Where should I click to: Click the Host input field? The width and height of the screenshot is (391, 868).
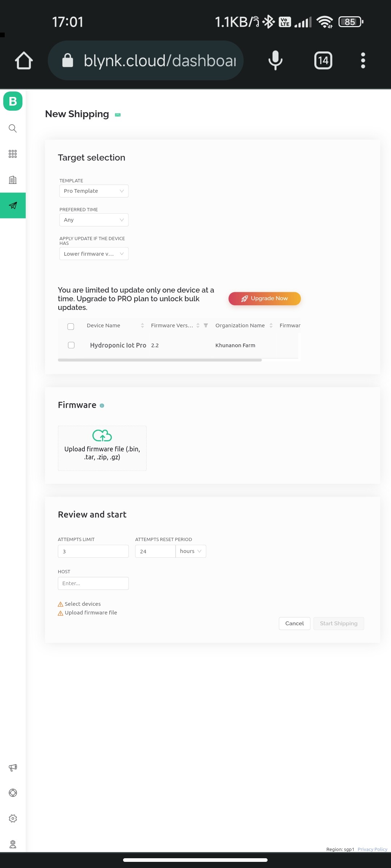(x=93, y=583)
